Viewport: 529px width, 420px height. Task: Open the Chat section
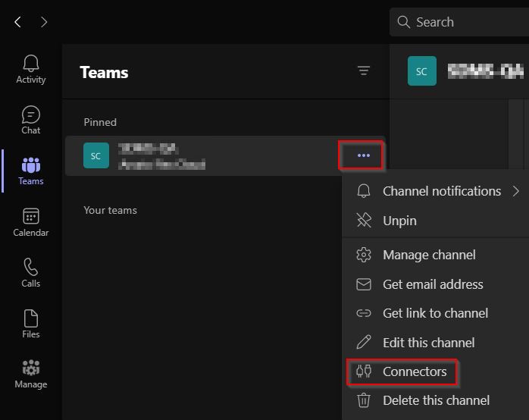point(31,120)
